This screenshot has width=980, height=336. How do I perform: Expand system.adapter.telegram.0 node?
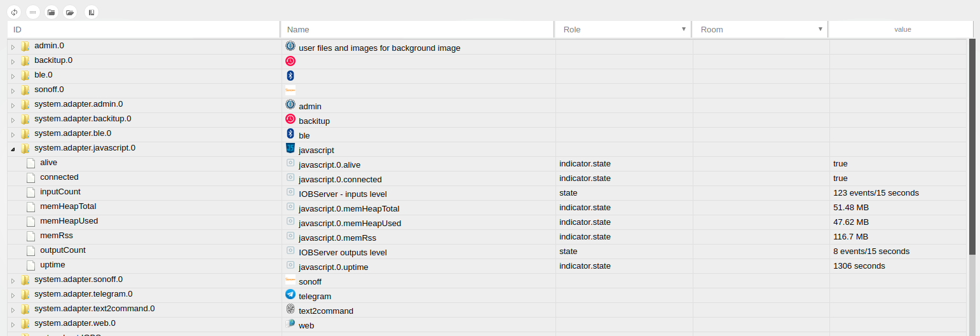pos(13,295)
